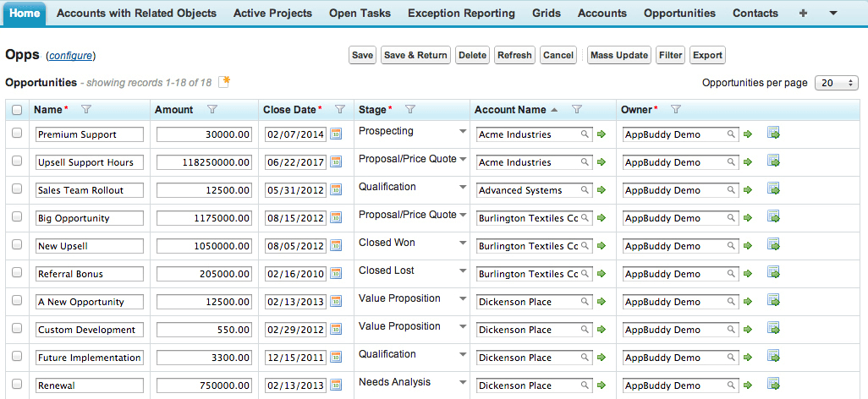Click the Mass Update button
The height and width of the screenshot is (399, 868).
[619, 55]
